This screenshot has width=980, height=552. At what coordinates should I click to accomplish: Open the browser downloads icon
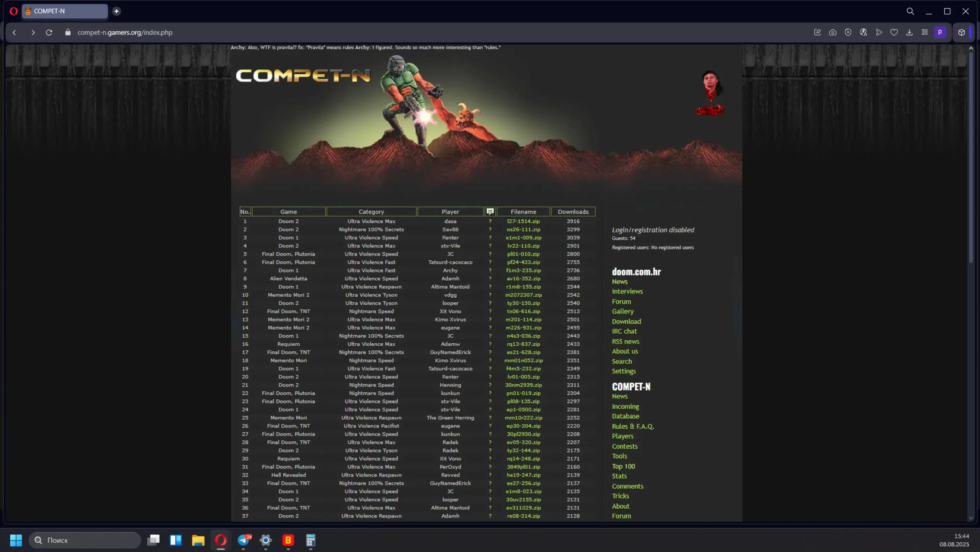coord(909,33)
